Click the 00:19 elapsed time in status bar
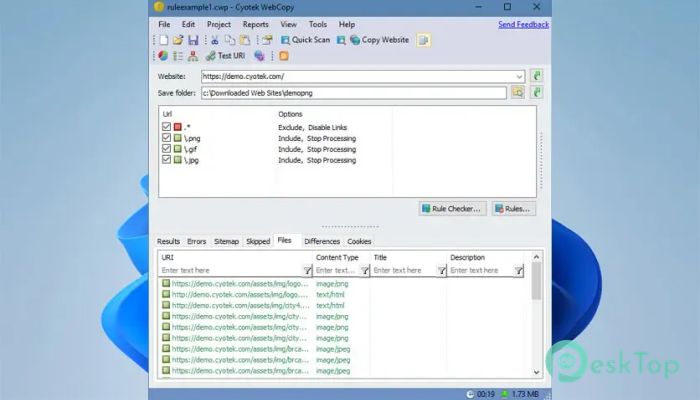This screenshot has height=400, width=700. [486, 394]
